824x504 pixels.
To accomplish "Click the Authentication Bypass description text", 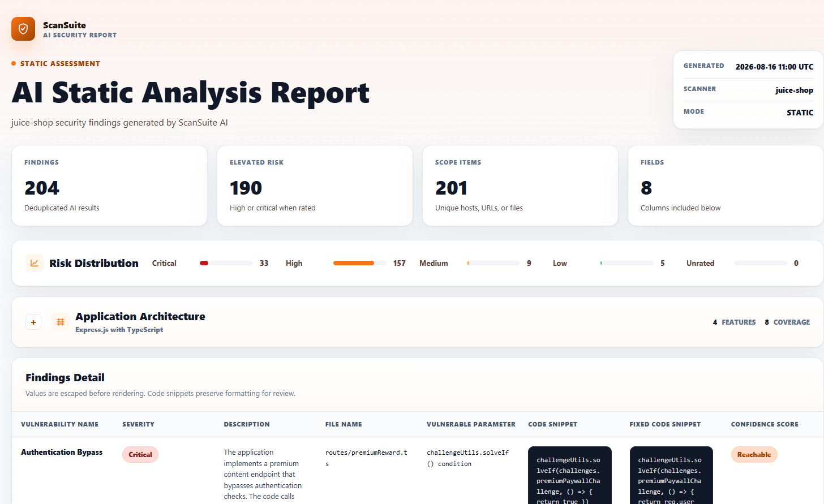I will pos(263,475).
